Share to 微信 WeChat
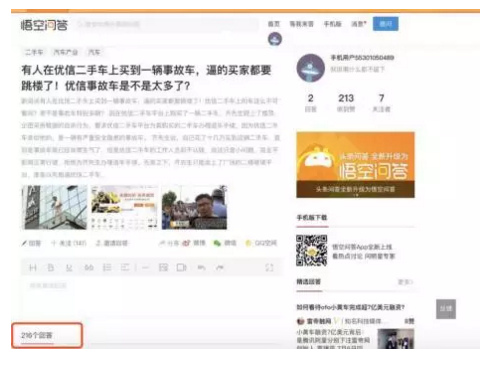The image size is (484, 365). point(225,243)
